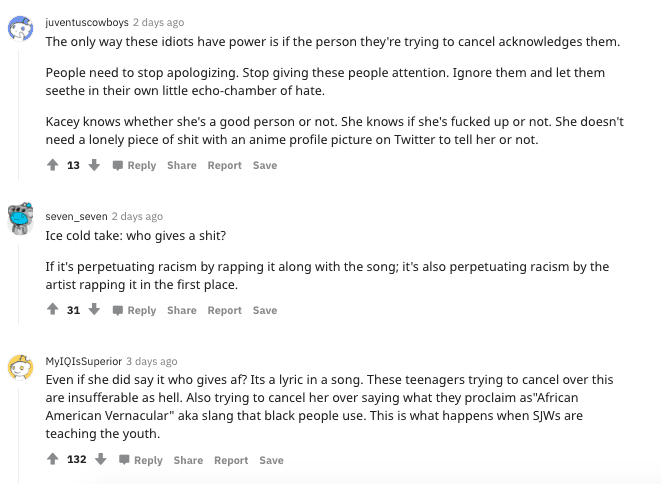Viewport: 661px width, 484px height.
Task: Click seven_seven's avatar icon
Action: pyautogui.click(x=21, y=220)
